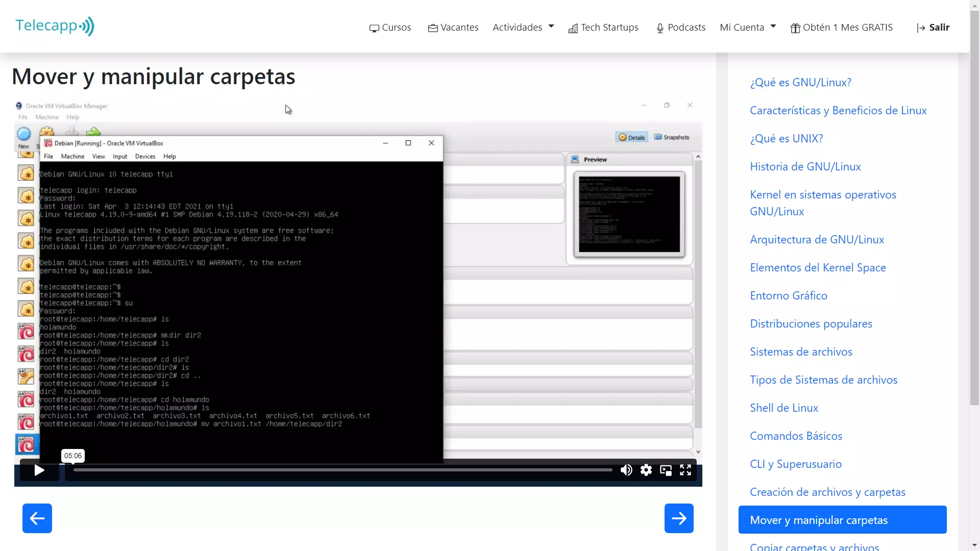Open lesson Historia de GNU/Linux
This screenshot has height=551, width=980.
point(805,166)
